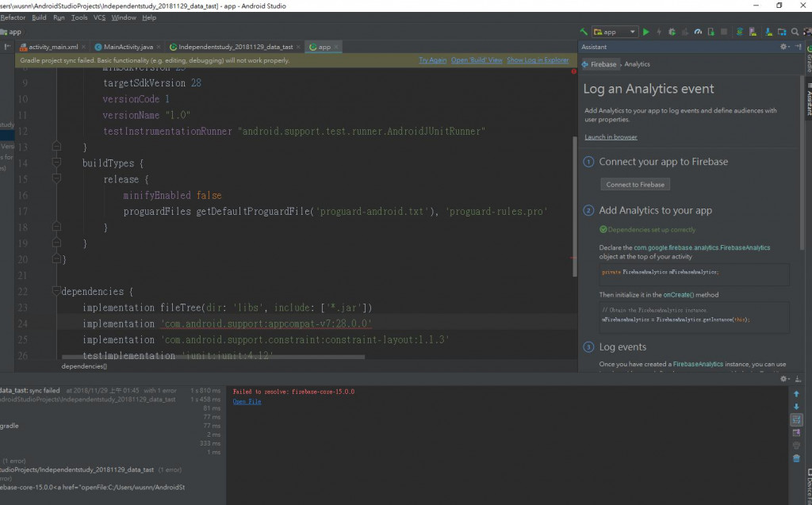The width and height of the screenshot is (812, 505).
Task: Open Project Structure icon in toolbar
Action: (x=781, y=32)
